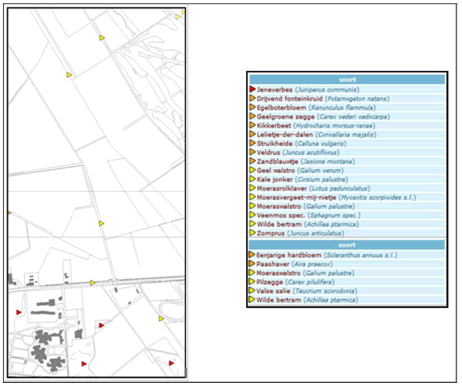
Task: Open the Drijvend fonteinkruid species link
Action: [290, 99]
